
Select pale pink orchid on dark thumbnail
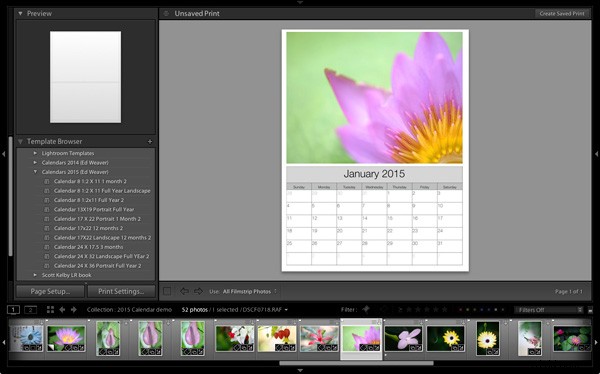(x=403, y=339)
